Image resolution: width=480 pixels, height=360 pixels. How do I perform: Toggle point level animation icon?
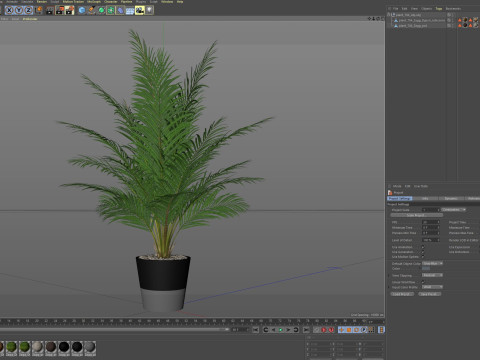(371, 330)
